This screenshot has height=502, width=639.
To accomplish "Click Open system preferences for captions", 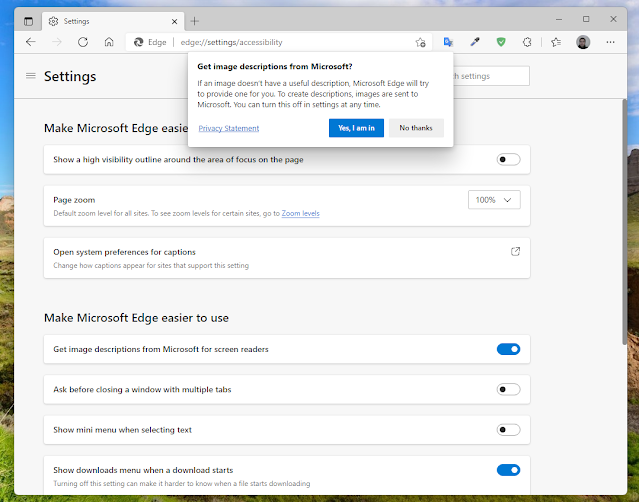I will point(287,258).
